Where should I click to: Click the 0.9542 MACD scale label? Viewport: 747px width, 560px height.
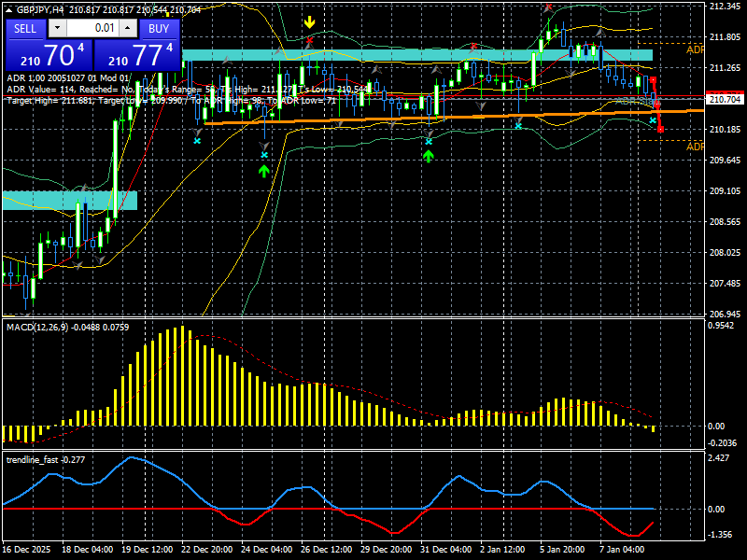click(721, 326)
